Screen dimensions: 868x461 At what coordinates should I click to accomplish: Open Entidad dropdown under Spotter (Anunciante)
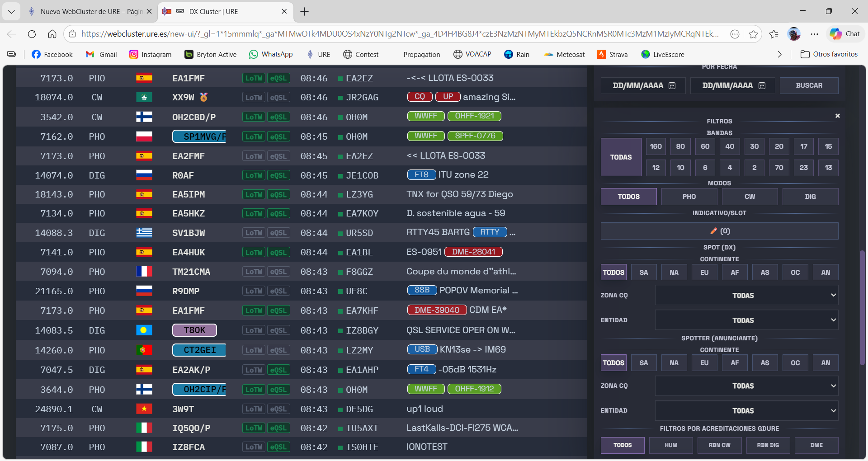746,411
